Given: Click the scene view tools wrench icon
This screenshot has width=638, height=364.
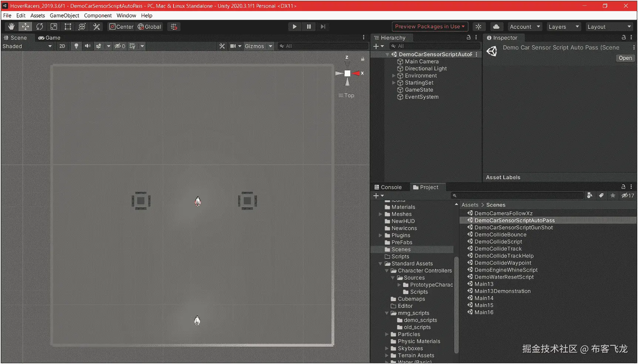Looking at the screenshot, I should tap(222, 46).
